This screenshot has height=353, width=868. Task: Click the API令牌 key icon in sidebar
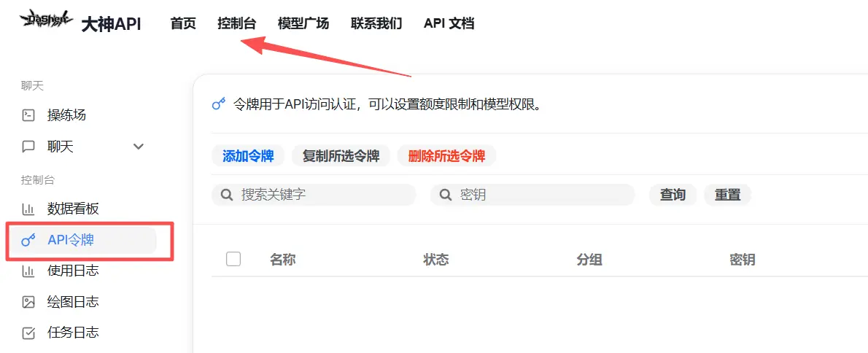click(x=28, y=240)
